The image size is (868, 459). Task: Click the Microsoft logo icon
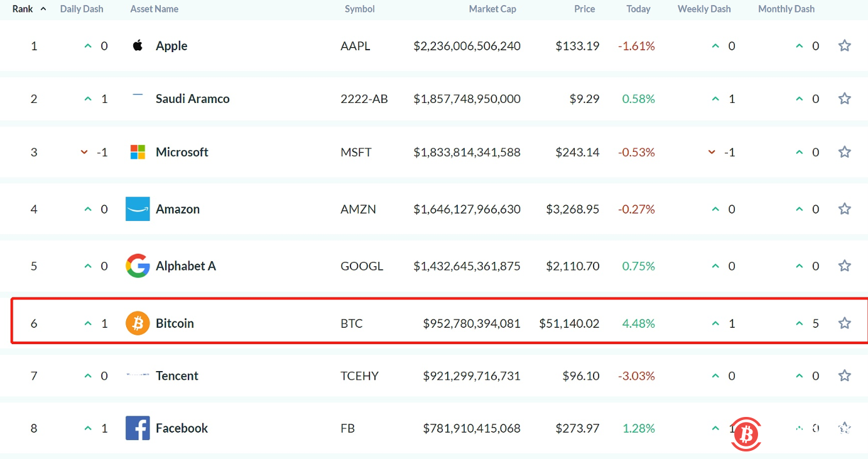(137, 151)
